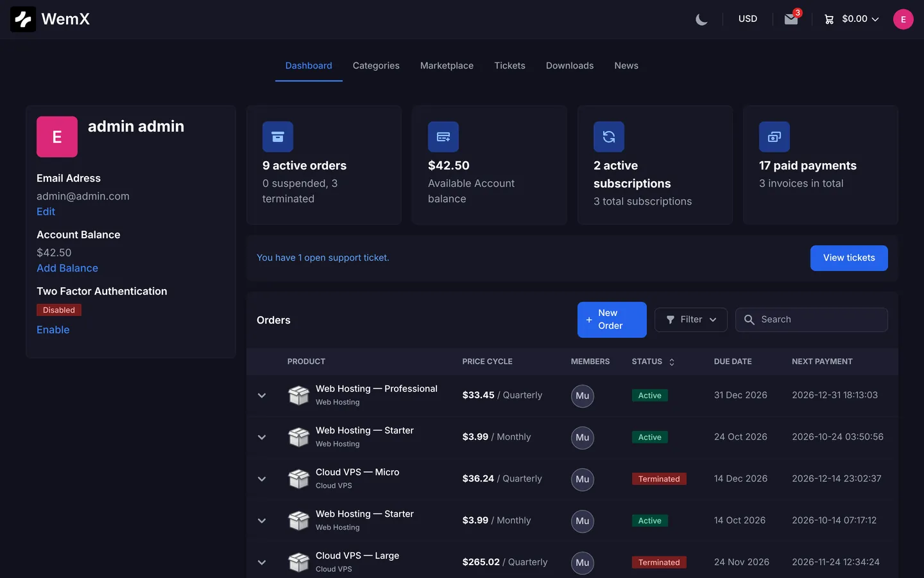Enable two factor authentication link
Viewport: 924px width, 578px height.
(x=53, y=330)
